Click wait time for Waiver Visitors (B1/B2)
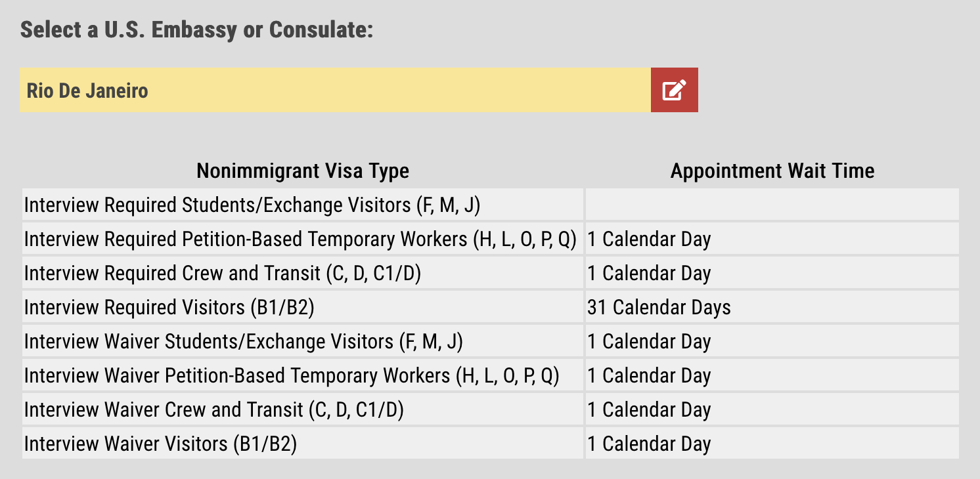The height and width of the screenshot is (479, 980). pyautogui.click(x=649, y=444)
